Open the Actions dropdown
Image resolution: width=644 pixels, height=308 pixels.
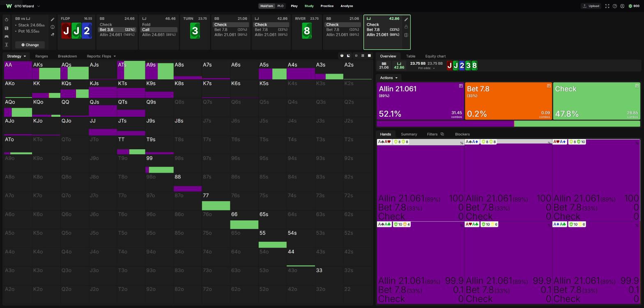[389, 78]
